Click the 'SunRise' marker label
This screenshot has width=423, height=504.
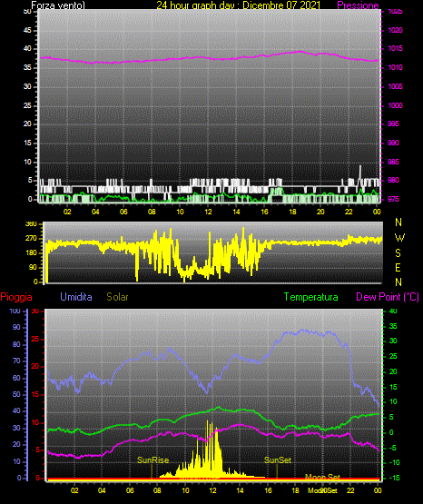point(152,460)
